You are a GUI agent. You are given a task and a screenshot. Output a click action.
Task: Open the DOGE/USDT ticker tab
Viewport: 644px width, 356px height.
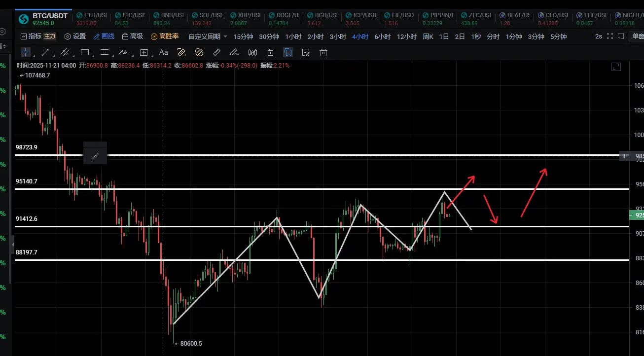coord(284,19)
